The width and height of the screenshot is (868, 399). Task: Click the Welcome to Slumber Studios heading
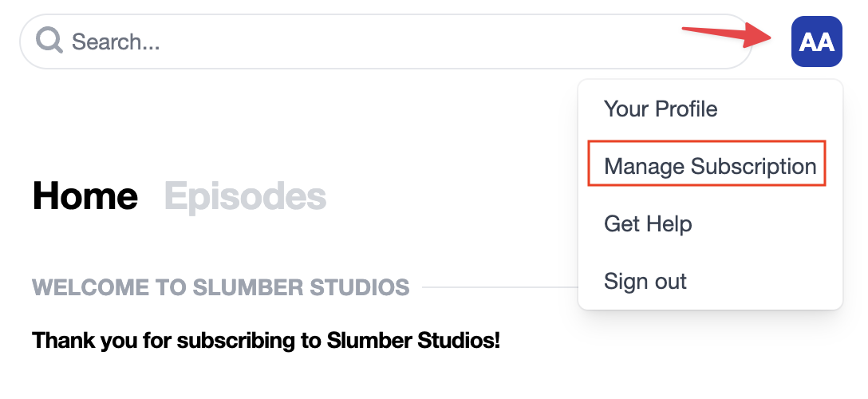[x=221, y=286]
